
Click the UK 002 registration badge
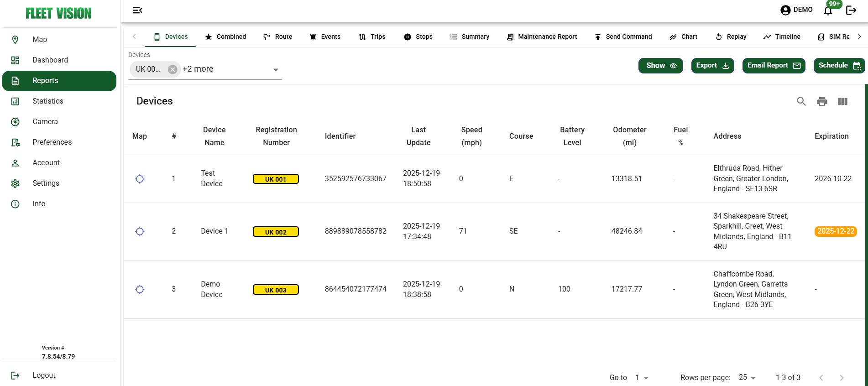[276, 232]
